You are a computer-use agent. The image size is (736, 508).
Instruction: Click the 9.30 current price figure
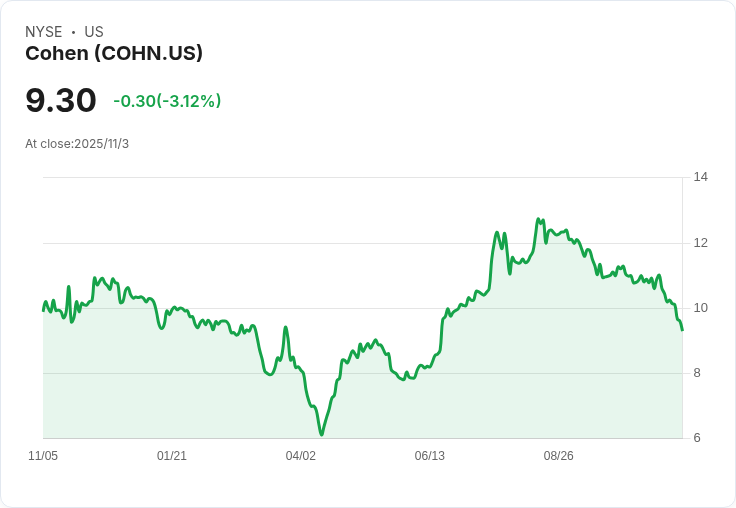tap(61, 100)
